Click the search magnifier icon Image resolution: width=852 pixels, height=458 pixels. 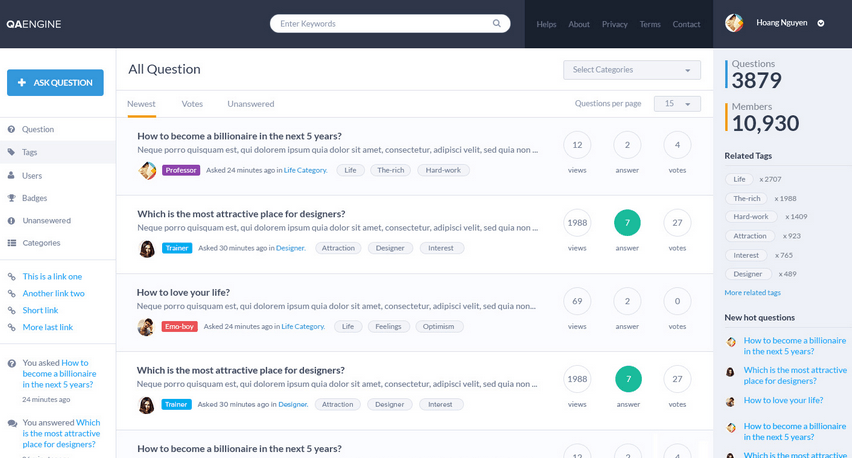[x=497, y=23]
